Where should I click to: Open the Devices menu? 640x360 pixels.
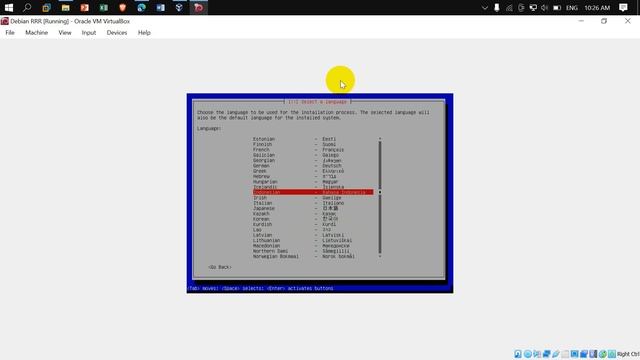click(x=117, y=33)
